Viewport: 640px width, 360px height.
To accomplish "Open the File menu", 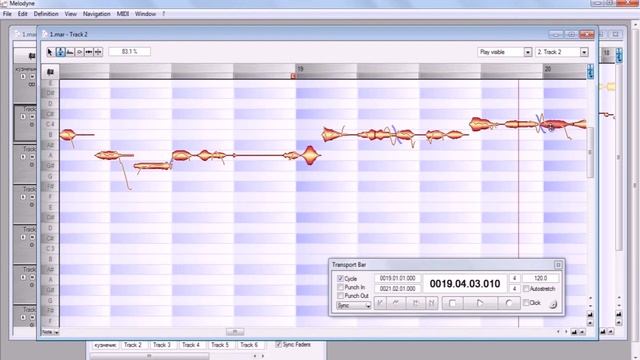I will (7, 14).
